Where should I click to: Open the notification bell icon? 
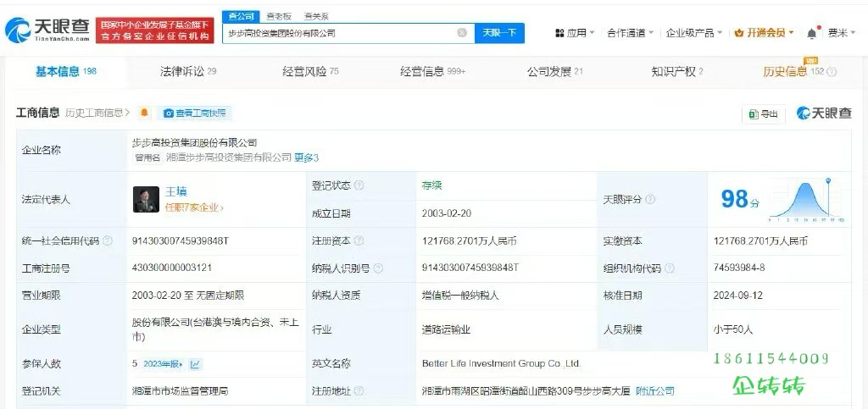pos(811,33)
